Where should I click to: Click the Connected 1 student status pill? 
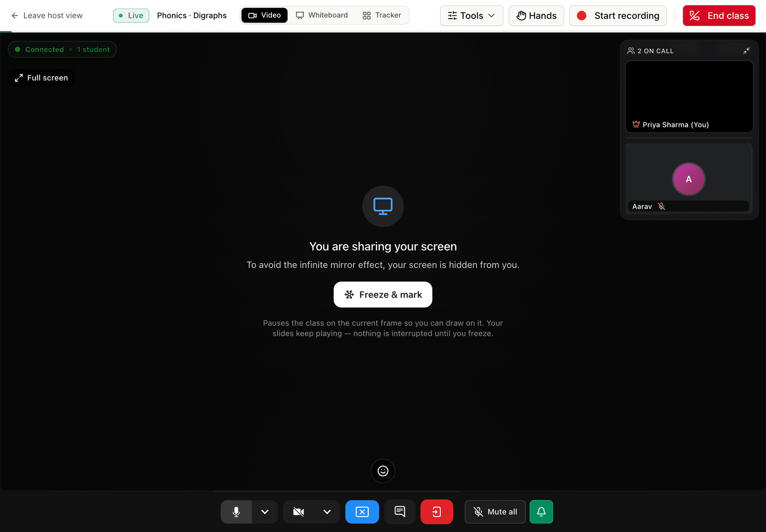[x=62, y=49]
